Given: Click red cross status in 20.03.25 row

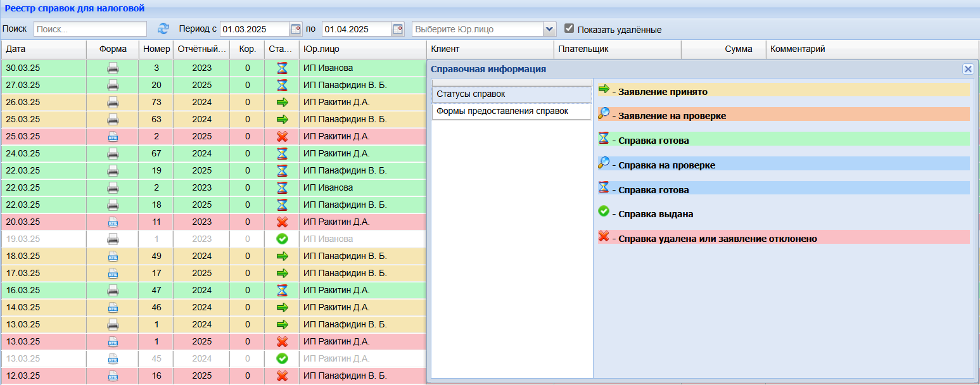Looking at the screenshot, I should (282, 222).
